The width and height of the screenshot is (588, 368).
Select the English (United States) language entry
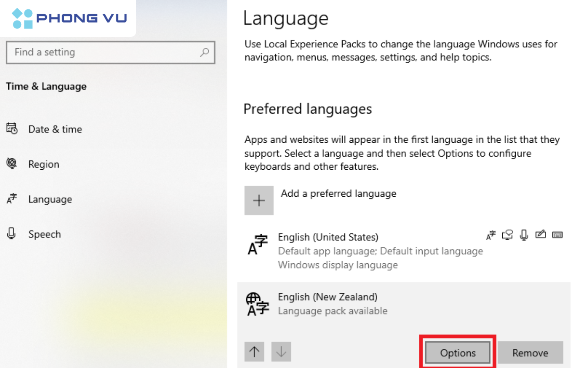tap(404, 251)
